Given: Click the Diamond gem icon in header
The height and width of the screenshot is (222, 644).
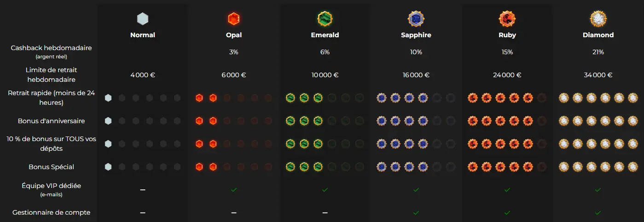Looking at the screenshot, I should [x=598, y=19].
